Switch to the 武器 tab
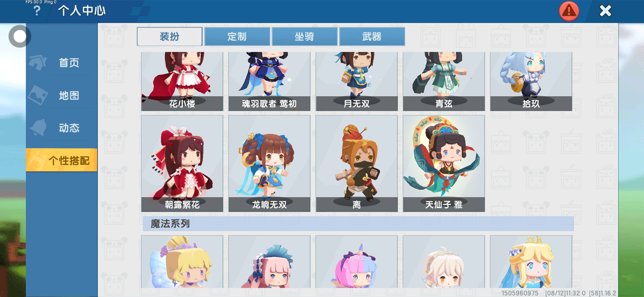The image size is (644, 297). click(x=372, y=36)
